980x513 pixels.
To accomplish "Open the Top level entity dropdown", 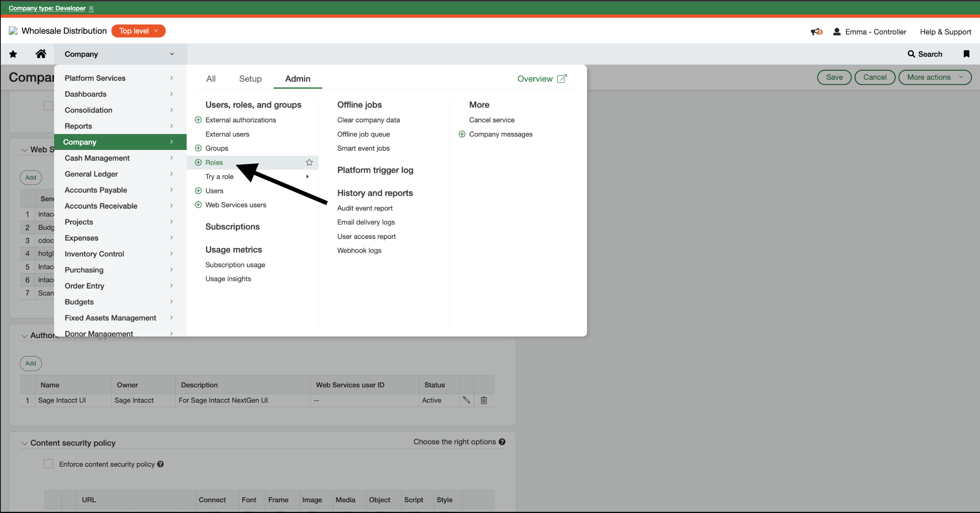I will click(138, 31).
